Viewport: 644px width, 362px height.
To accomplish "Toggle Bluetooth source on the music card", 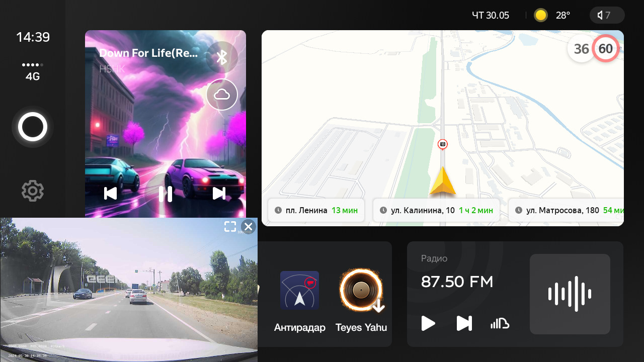I will 222,57.
